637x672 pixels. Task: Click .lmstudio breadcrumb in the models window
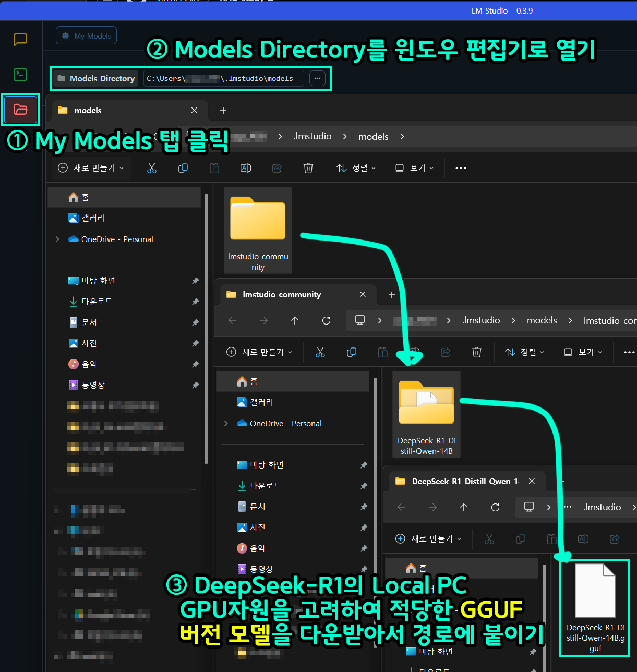click(x=313, y=136)
